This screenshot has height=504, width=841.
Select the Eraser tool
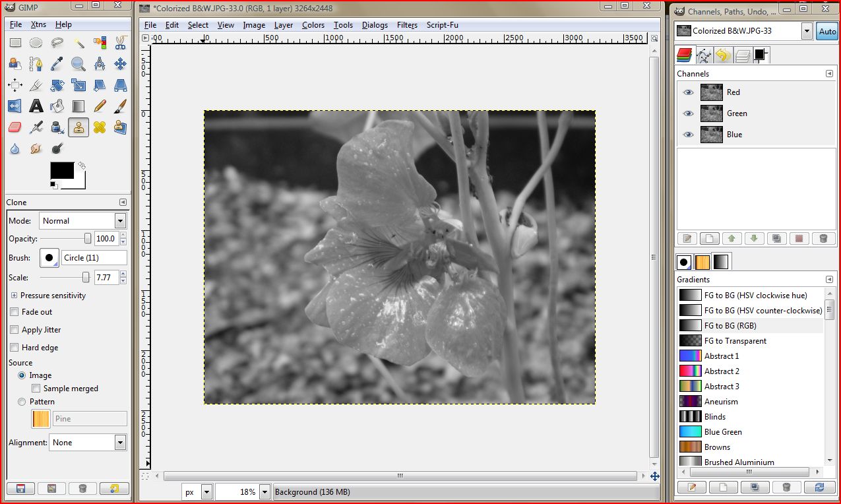click(14, 127)
